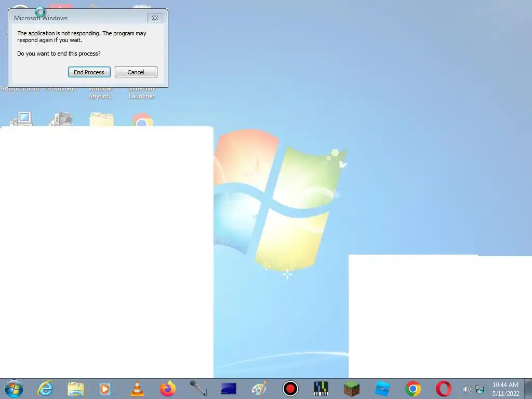Open Firefox from the taskbar
The height and width of the screenshot is (399, 532).
tap(168, 389)
